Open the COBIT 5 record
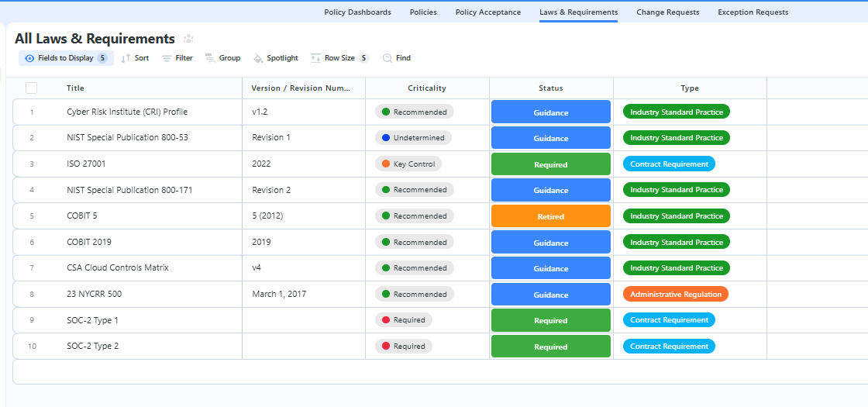 [82, 216]
